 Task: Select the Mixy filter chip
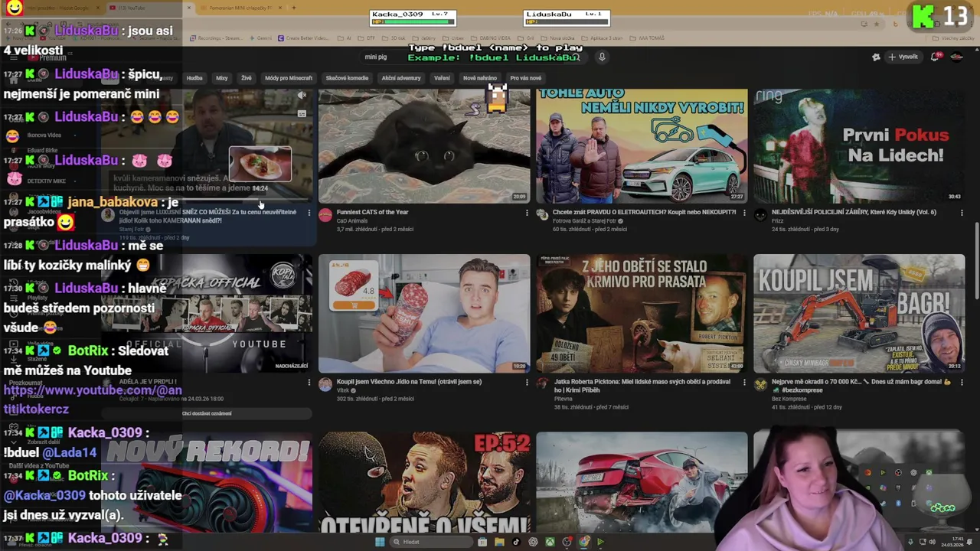coord(221,78)
